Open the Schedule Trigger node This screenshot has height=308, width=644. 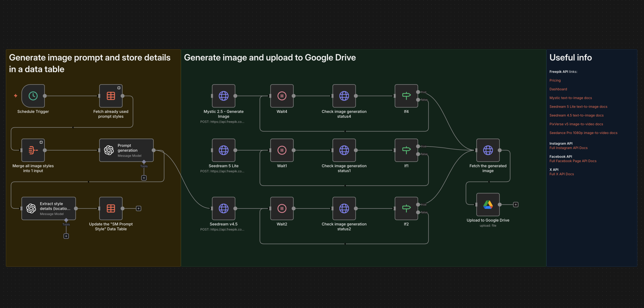pos(33,96)
